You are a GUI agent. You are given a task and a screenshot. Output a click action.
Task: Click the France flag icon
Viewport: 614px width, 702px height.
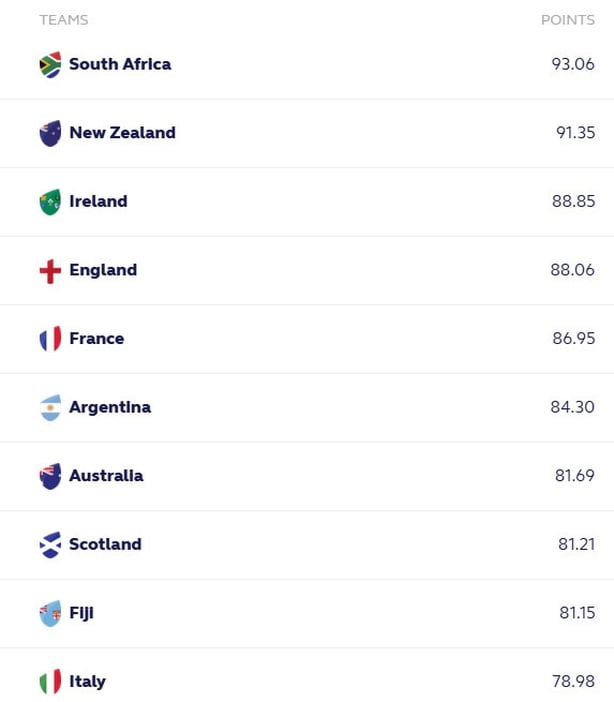pos(50,339)
